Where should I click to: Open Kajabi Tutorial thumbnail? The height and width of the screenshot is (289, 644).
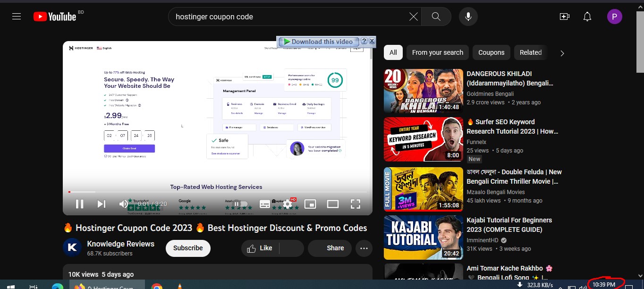click(424, 238)
